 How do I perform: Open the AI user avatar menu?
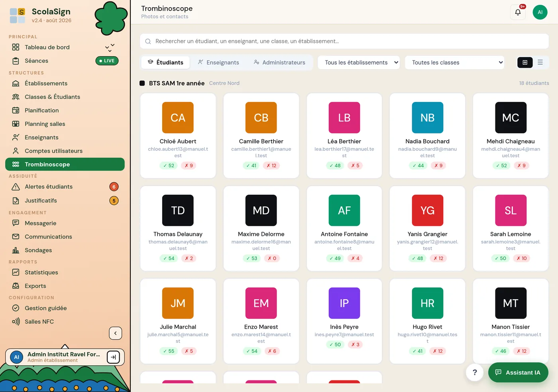pos(540,12)
